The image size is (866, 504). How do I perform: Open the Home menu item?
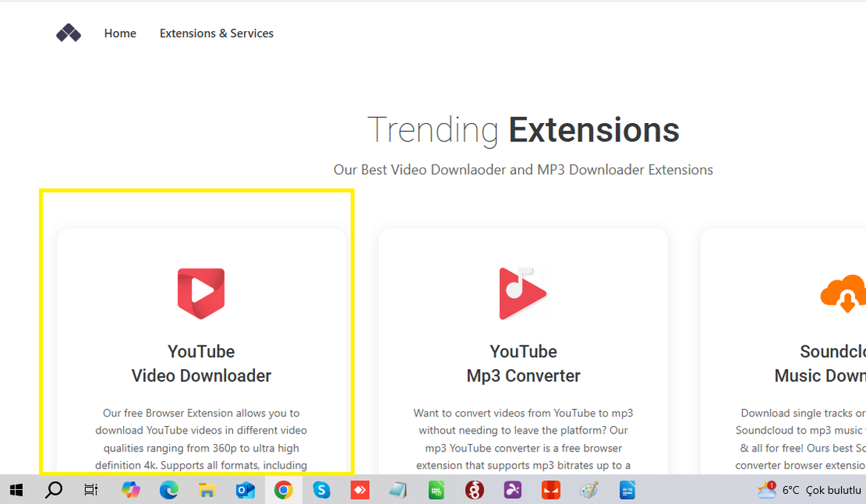click(x=120, y=33)
